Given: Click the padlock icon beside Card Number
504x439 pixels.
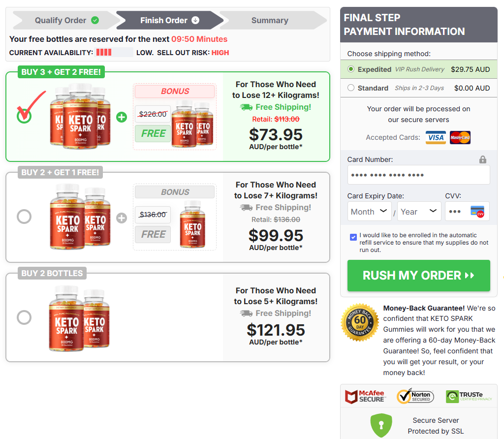Looking at the screenshot, I should [483, 159].
